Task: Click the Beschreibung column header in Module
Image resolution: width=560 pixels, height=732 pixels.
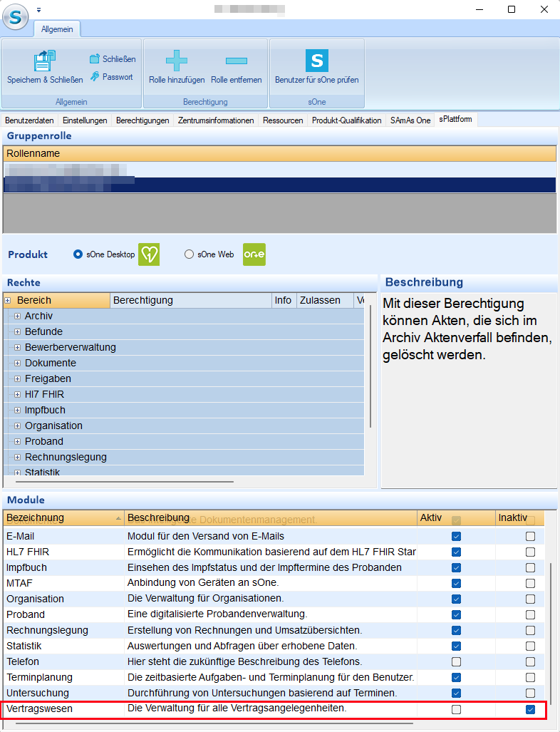Action: 271,517
